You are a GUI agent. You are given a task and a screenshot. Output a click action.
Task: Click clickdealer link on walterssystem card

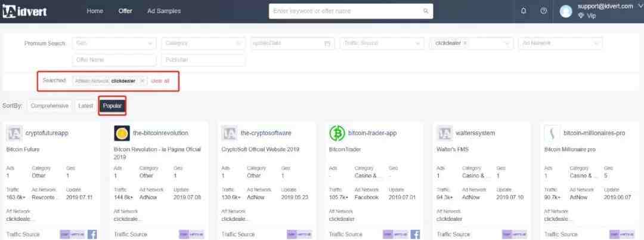[449, 219]
